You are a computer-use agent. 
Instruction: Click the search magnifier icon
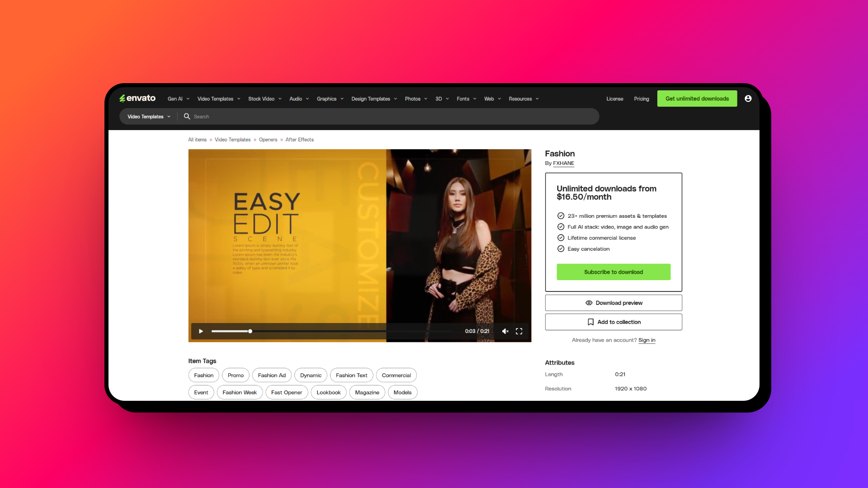click(187, 117)
